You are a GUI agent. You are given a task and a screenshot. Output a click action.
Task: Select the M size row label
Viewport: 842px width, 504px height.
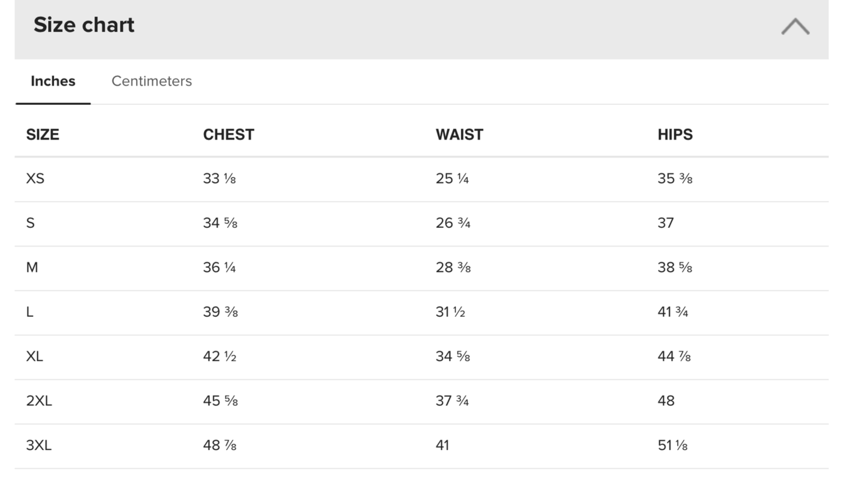32,268
